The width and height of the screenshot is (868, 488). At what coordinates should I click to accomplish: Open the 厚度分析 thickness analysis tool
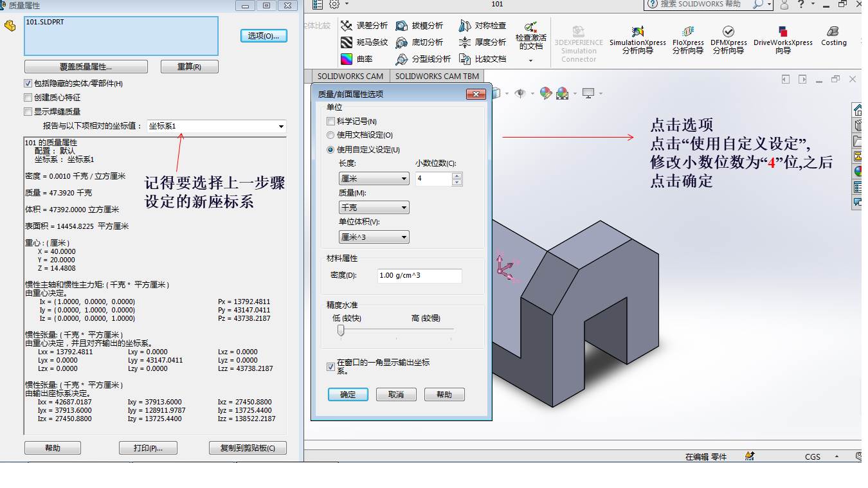pos(482,42)
